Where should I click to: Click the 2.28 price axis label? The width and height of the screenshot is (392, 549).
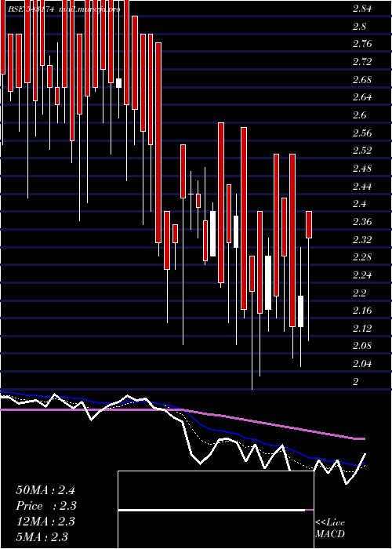pos(362,258)
